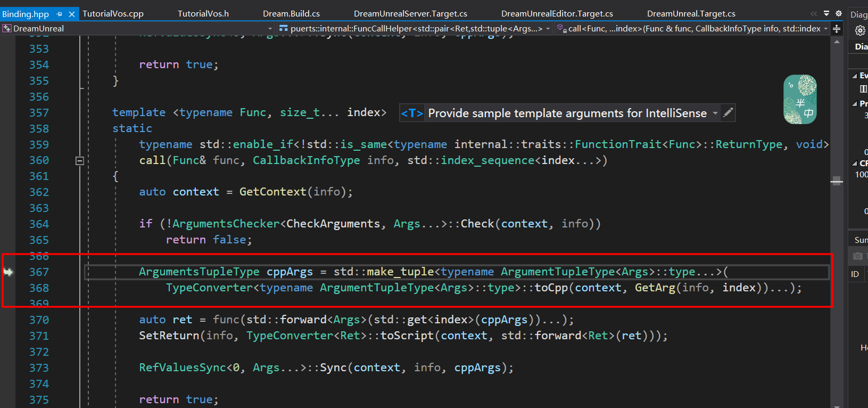Click RefValuesSync on line 373
Screen dimensions: 868x408
[183, 368]
